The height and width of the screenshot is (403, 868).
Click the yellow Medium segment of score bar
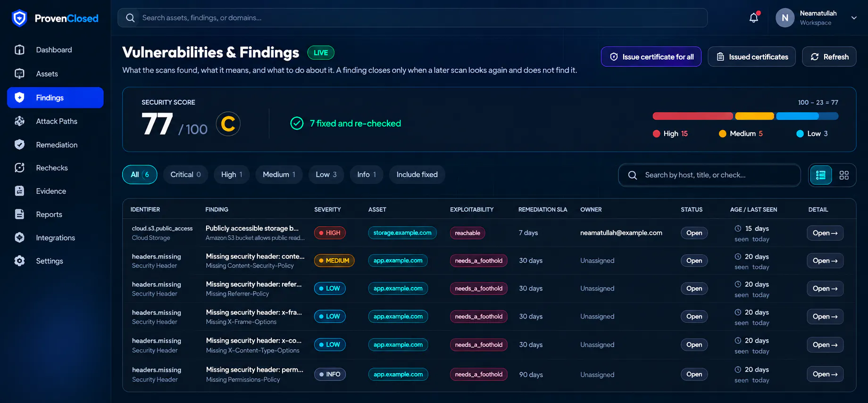pyautogui.click(x=754, y=116)
